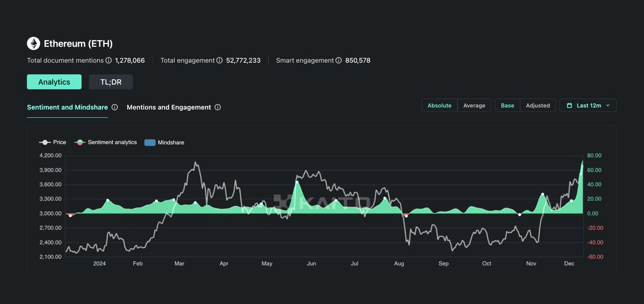
Task: Click the 3,900.00 price axis label
Action: click(x=51, y=170)
